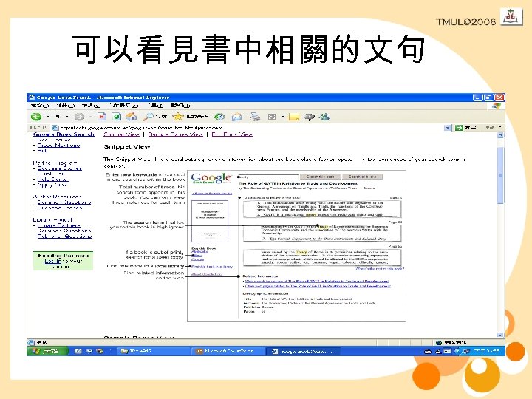Click the Edit page toolbar icon
Viewport: 532px width, 399px height.
pos(272,117)
